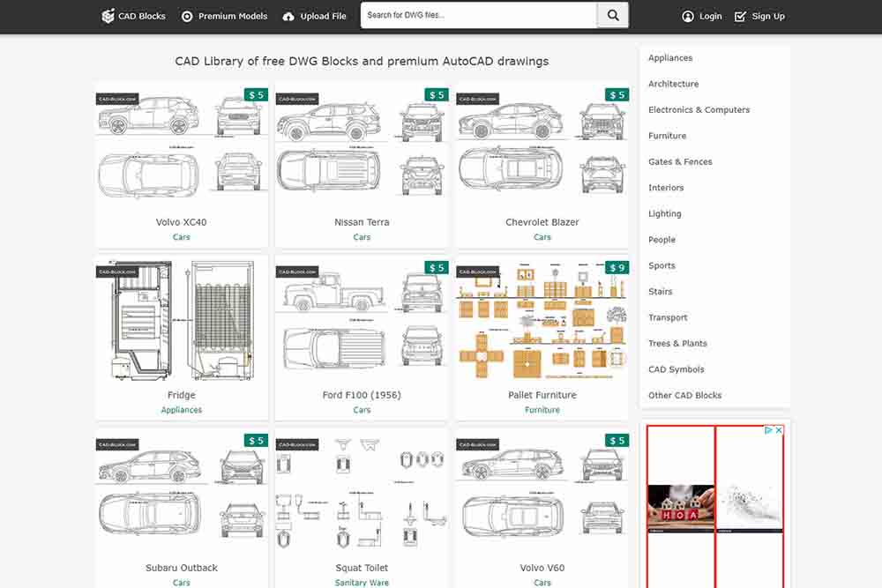The width and height of the screenshot is (882, 588).
Task: Open Other CAD Blocks category
Action: tap(685, 395)
